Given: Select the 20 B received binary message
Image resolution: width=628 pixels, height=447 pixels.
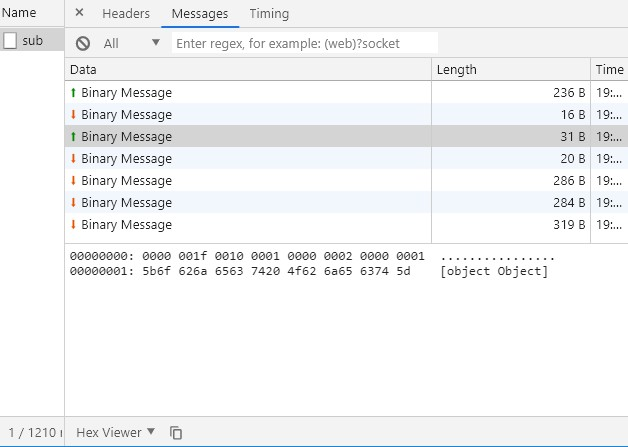Looking at the screenshot, I should (126, 159).
